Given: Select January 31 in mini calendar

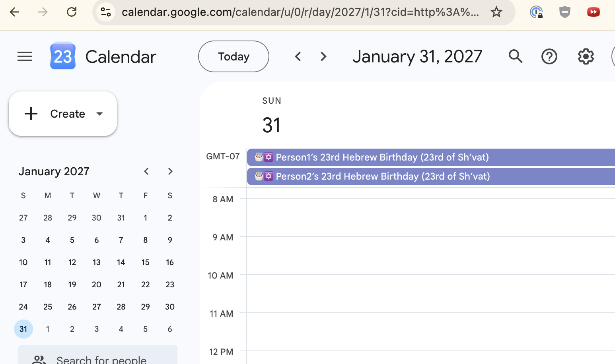Looking at the screenshot, I should click(23, 329).
